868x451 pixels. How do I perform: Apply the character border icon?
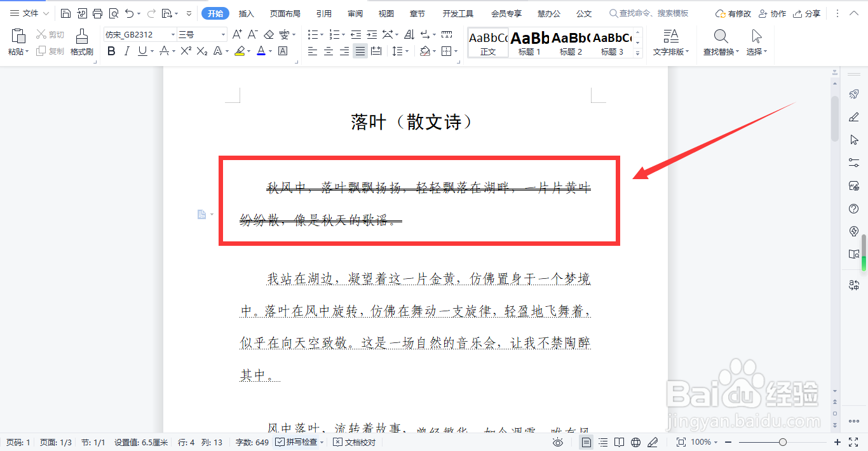pos(283,51)
